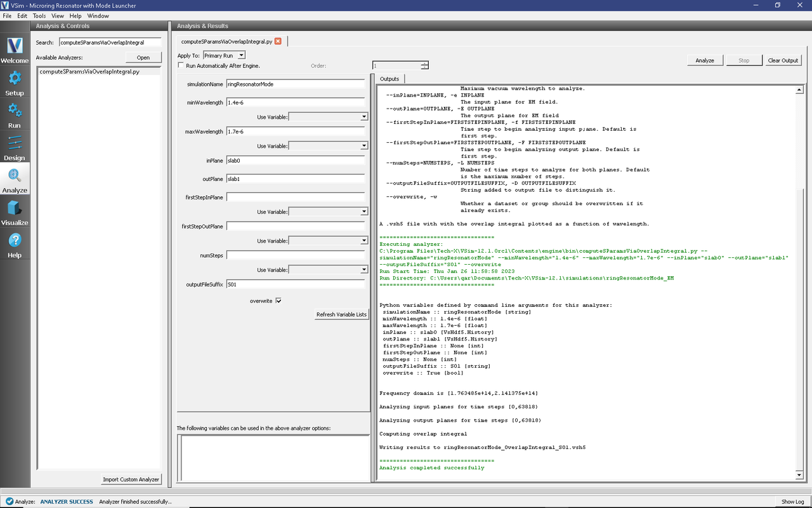Adjust the Order spinner arrows
Image resolution: width=812 pixels, height=508 pixels.
pos(424,65)
